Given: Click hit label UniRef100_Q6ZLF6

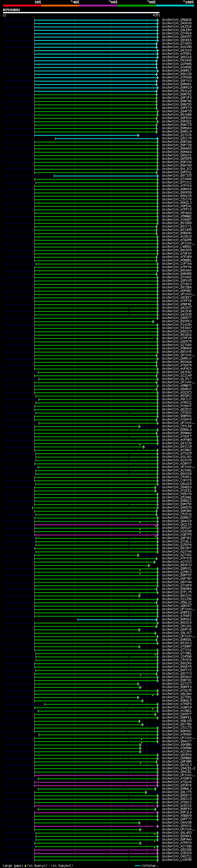Looking at the screenshot, I should click(177, 524).
